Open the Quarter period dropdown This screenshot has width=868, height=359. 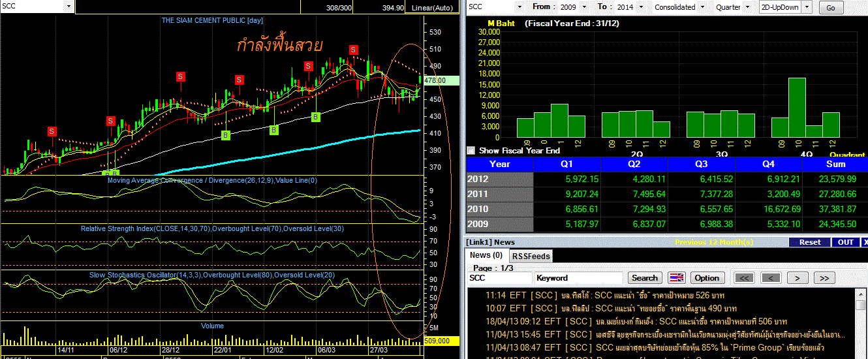click(x=749, y=7)
